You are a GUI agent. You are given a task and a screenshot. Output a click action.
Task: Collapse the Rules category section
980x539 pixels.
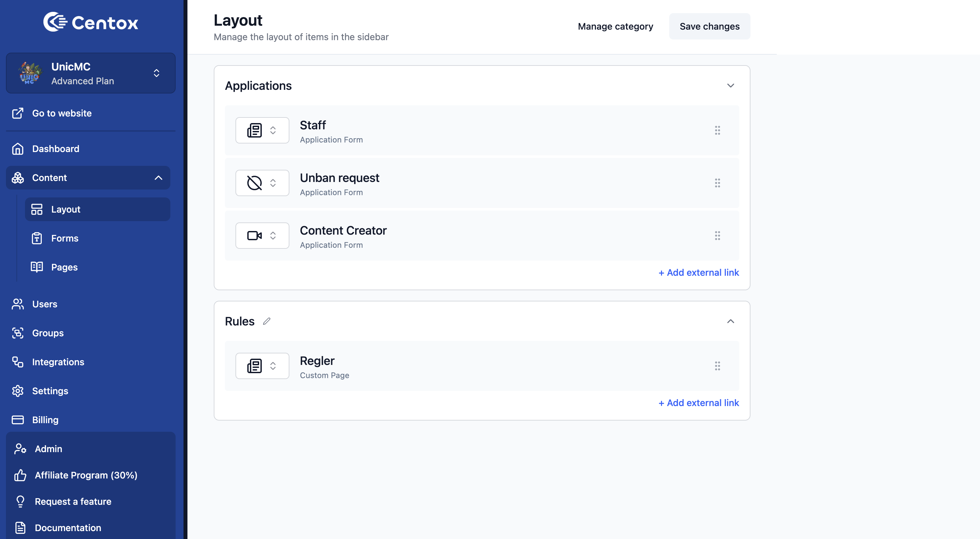(x=730, y=321)
